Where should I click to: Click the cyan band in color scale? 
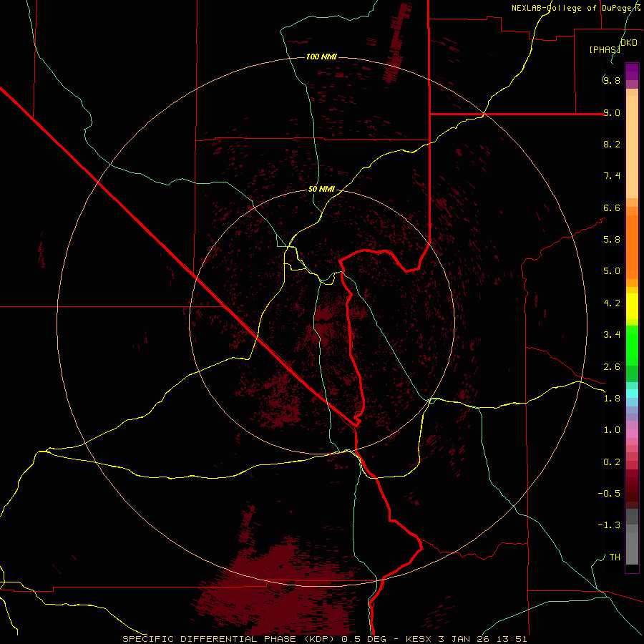pyautogui.click(x=632, y=393)
